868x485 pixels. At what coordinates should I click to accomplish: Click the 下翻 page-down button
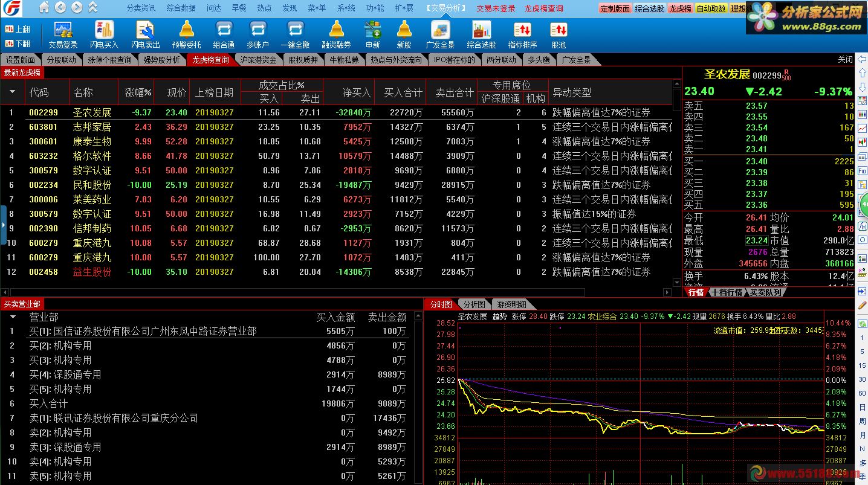click(17, 43)
